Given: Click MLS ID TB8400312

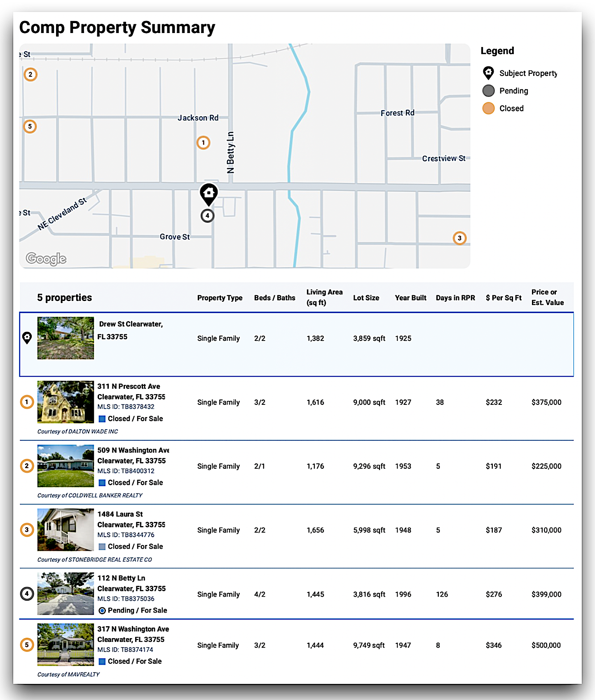Looking at the screenshot, I should [126, 471].
